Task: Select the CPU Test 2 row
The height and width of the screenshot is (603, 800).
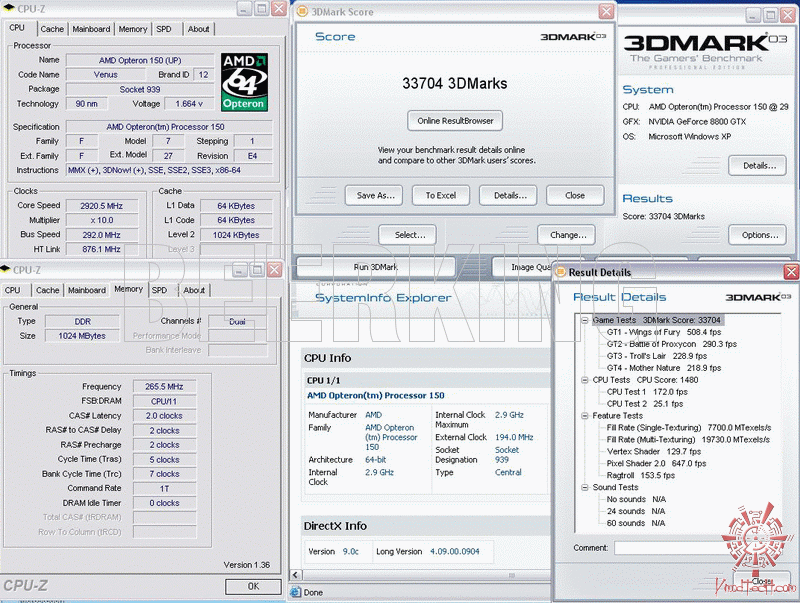Action: [x=645, y=404]
